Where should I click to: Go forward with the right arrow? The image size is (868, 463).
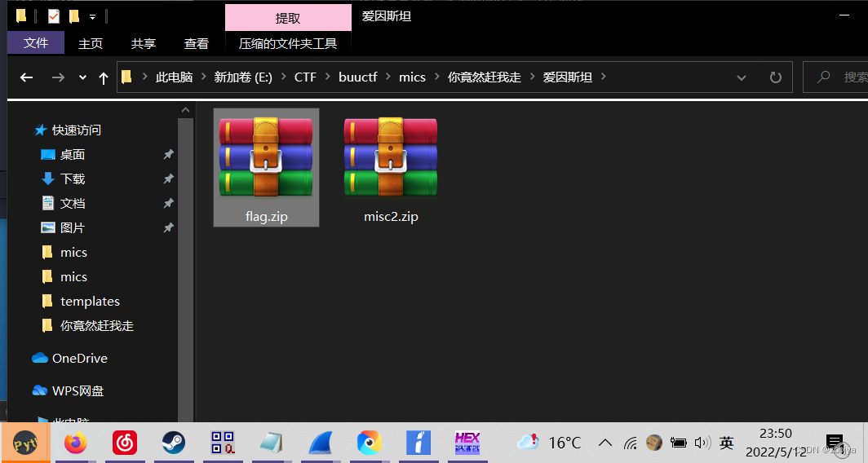[x=58, y=77]
